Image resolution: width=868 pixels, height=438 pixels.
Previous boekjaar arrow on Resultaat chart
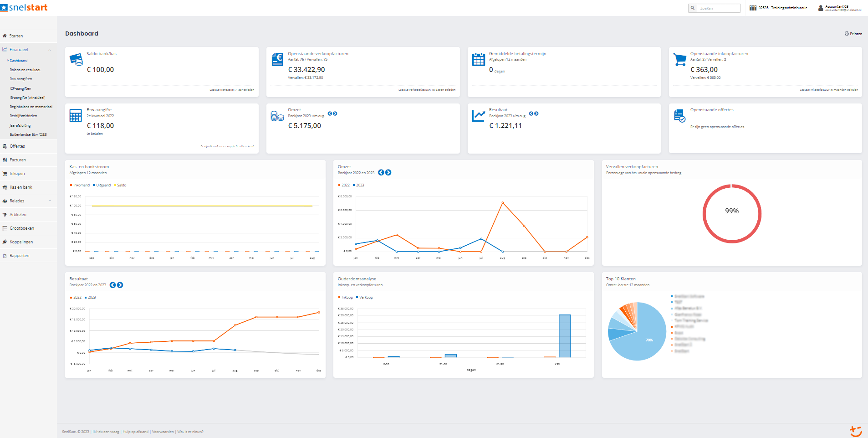112,285
